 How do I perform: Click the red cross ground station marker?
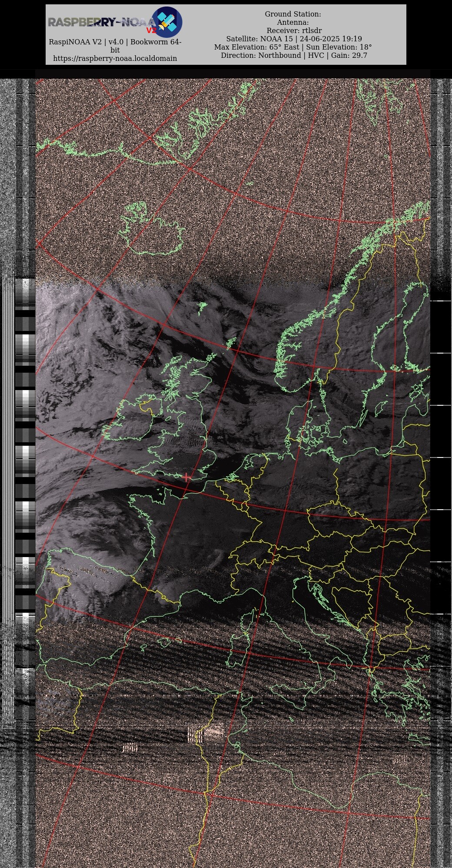coord(186,477)
